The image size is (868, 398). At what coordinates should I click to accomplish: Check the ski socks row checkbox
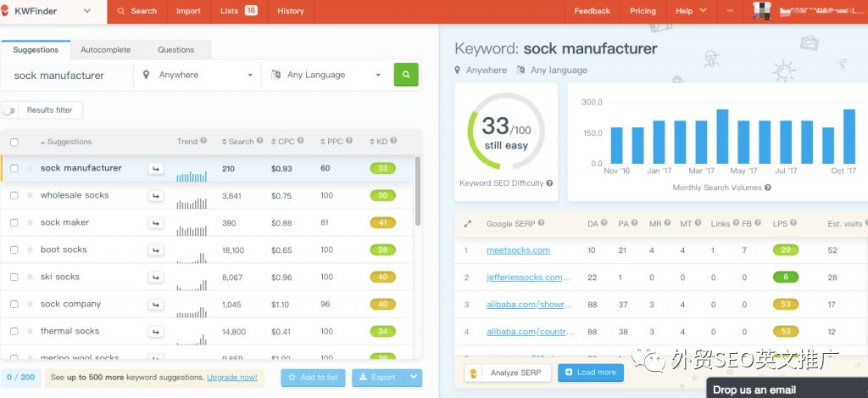coord(14,277)
